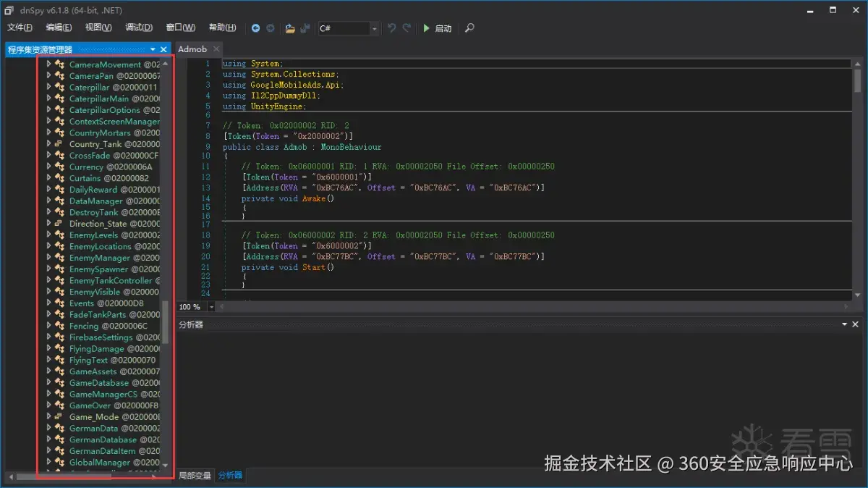Navigate backward with the blue back arrow
The width and height of the screenshot is (868, 488).
(x=256, y=28)
